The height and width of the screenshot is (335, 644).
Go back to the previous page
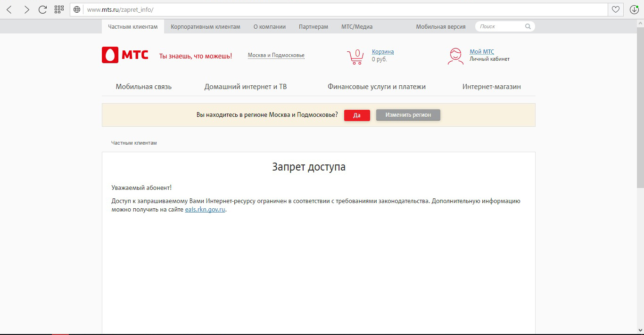click(x=9, y=9)
